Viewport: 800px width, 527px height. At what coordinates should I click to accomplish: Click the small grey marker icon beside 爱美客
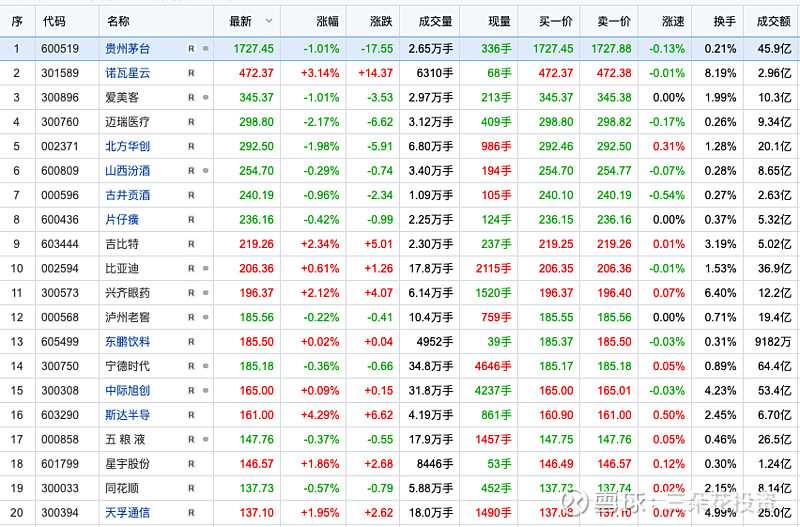[206, 98]
